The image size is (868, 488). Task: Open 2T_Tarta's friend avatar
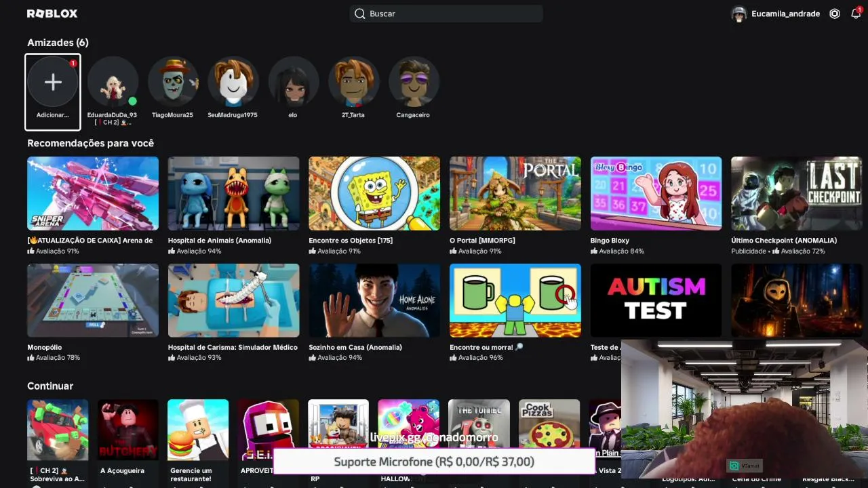[353, 82]
